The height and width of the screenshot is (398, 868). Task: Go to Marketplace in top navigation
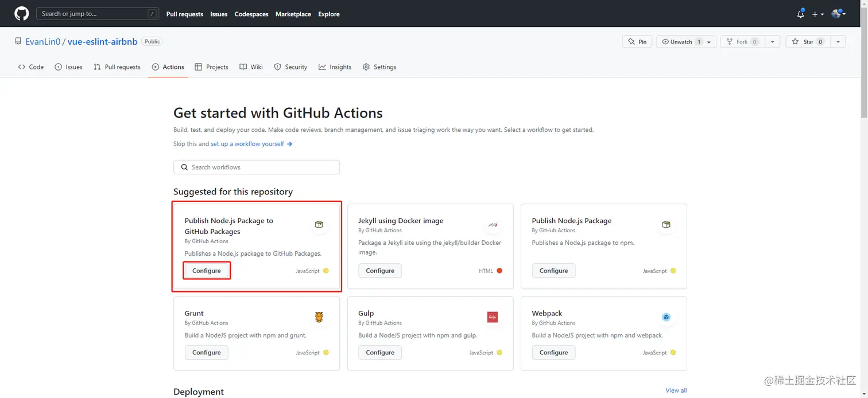[x=293, y=14]
